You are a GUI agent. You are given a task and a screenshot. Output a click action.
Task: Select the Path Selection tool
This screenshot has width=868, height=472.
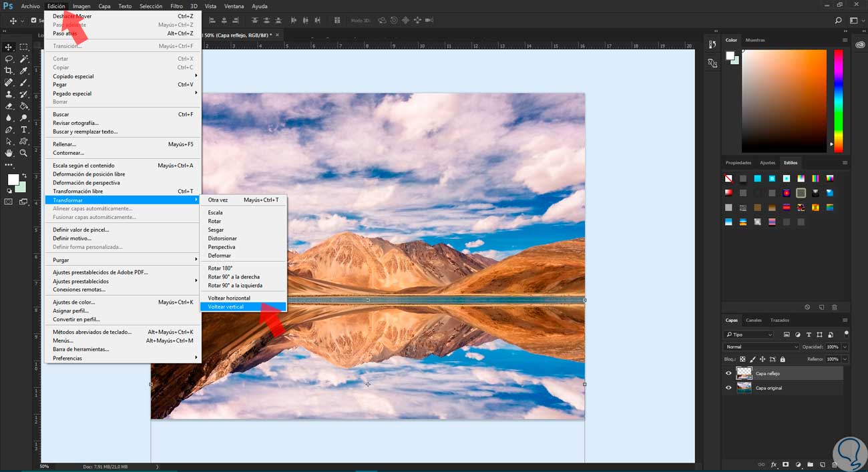click(9, 142)
